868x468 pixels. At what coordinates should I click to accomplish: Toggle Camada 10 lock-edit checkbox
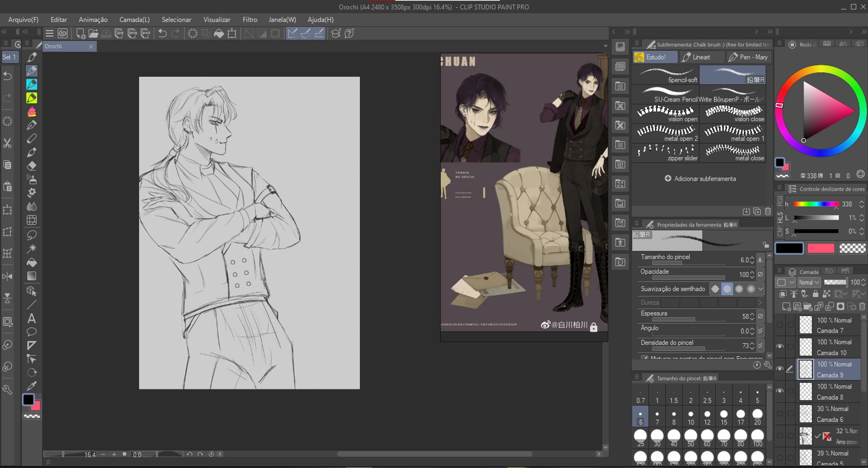(790, 346)
